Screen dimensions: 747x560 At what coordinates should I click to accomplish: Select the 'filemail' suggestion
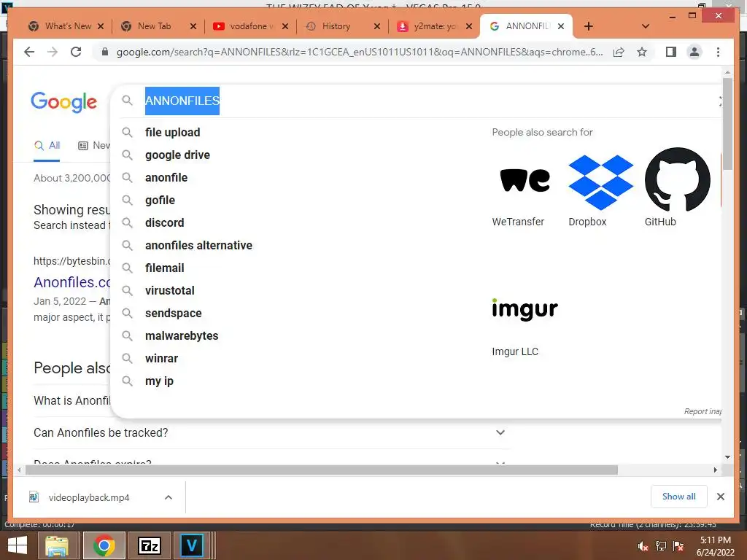point(164,268)
